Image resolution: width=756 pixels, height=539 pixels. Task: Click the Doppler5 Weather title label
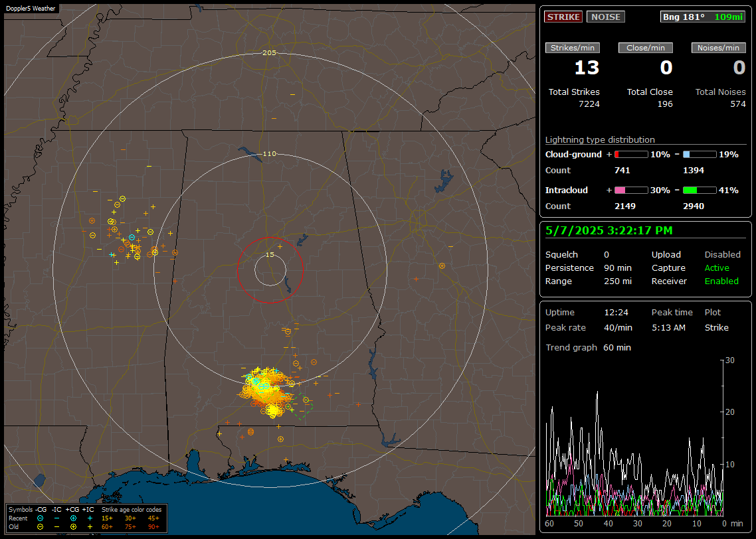(x=31, y=9)
